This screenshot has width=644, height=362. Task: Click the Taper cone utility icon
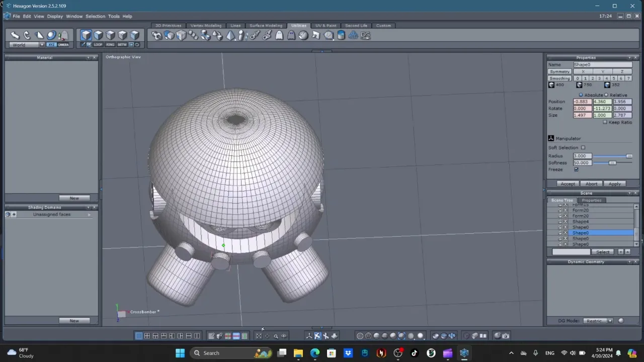[x=230, y=35]
